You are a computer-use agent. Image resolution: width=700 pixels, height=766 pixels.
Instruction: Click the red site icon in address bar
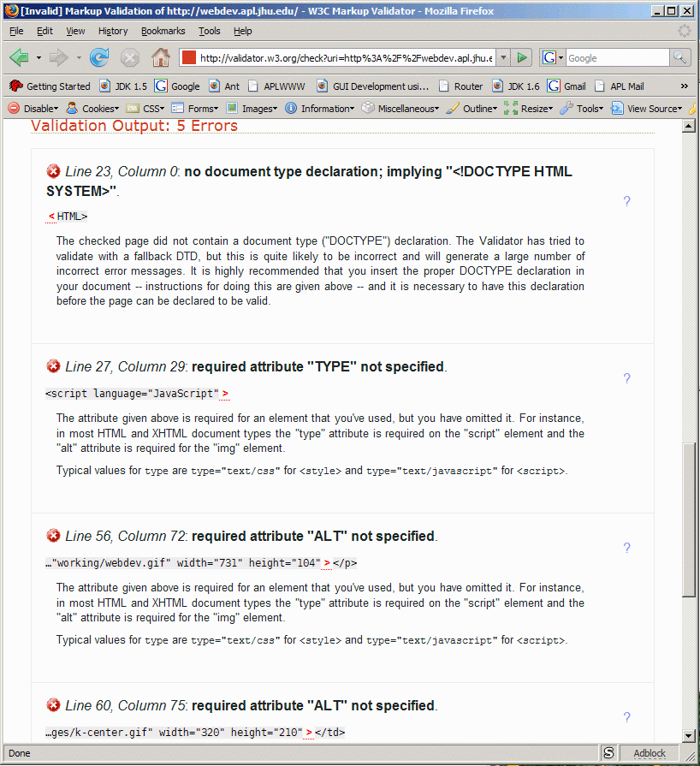tap(188, 57)
